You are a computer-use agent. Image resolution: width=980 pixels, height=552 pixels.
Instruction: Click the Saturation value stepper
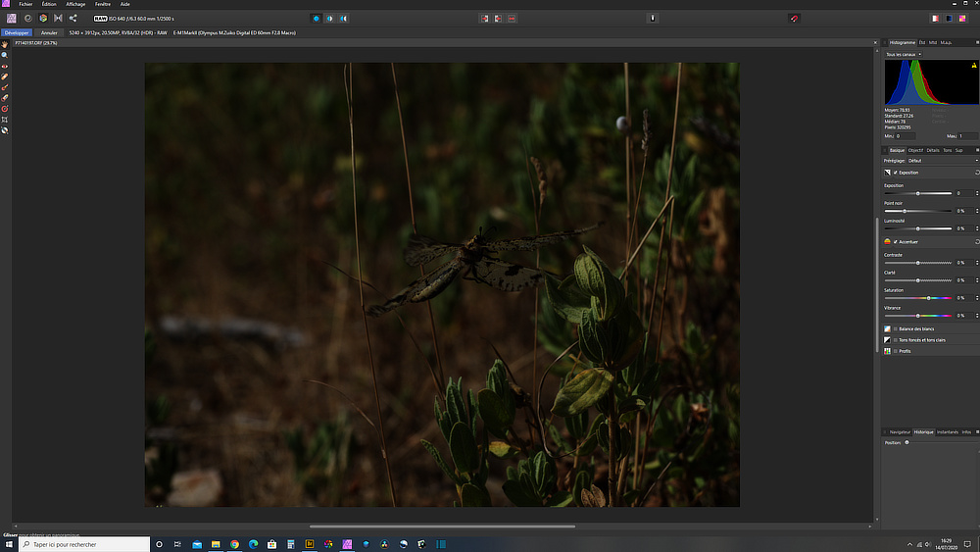pos(977,297)
